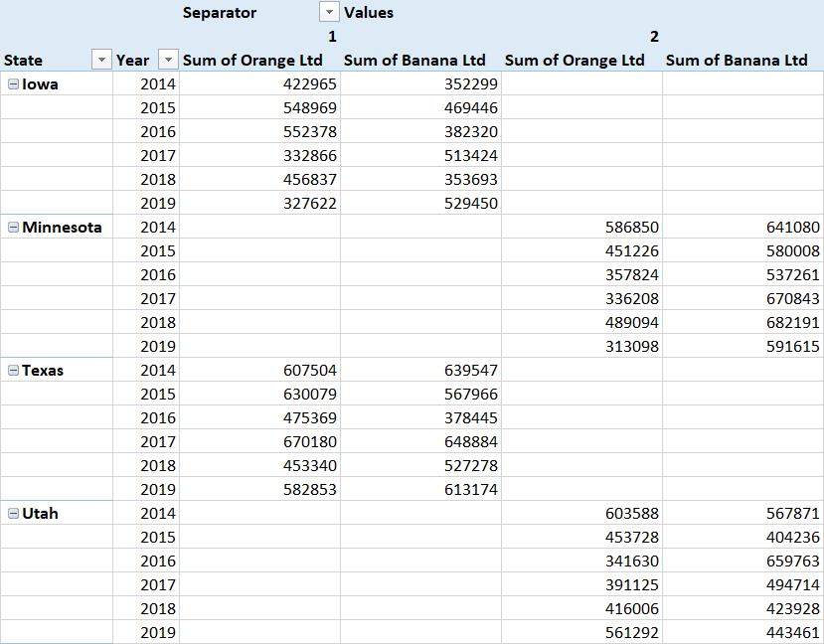Open the Separator filter dropdown
The width and height of the screenshot is (824, 644).
point(329,12)
